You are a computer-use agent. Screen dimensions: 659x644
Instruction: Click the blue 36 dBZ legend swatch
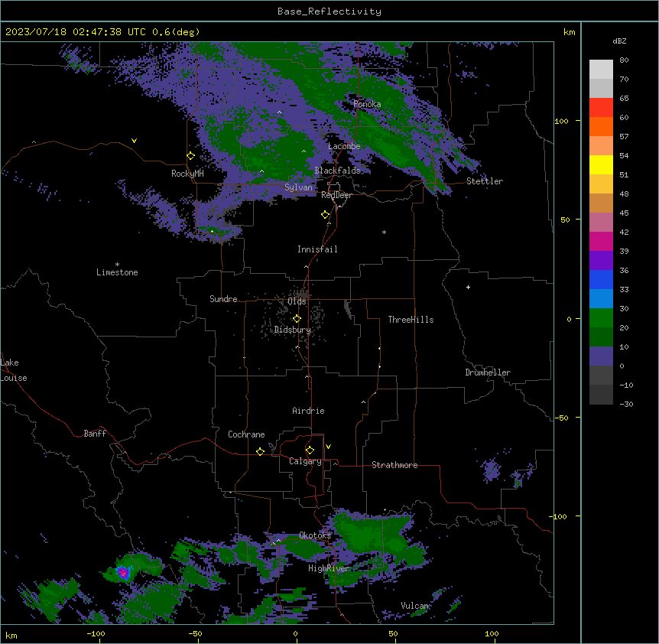[x=601, y=279]
